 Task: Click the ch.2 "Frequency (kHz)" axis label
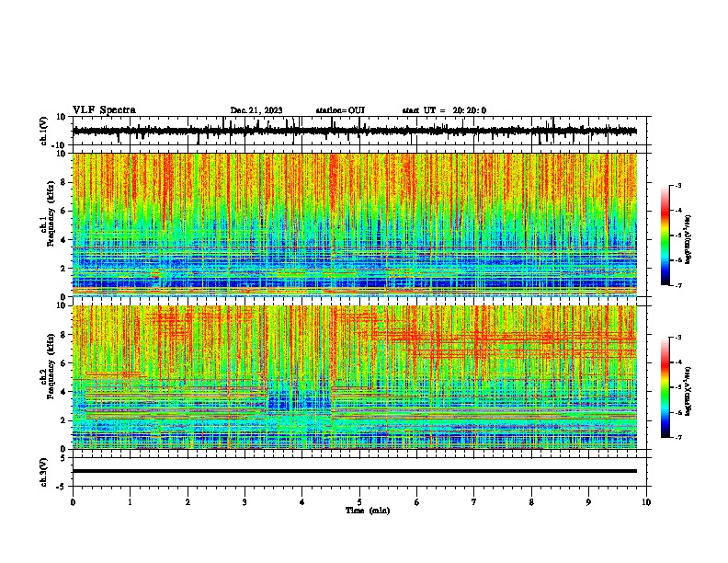click(51, 366)
